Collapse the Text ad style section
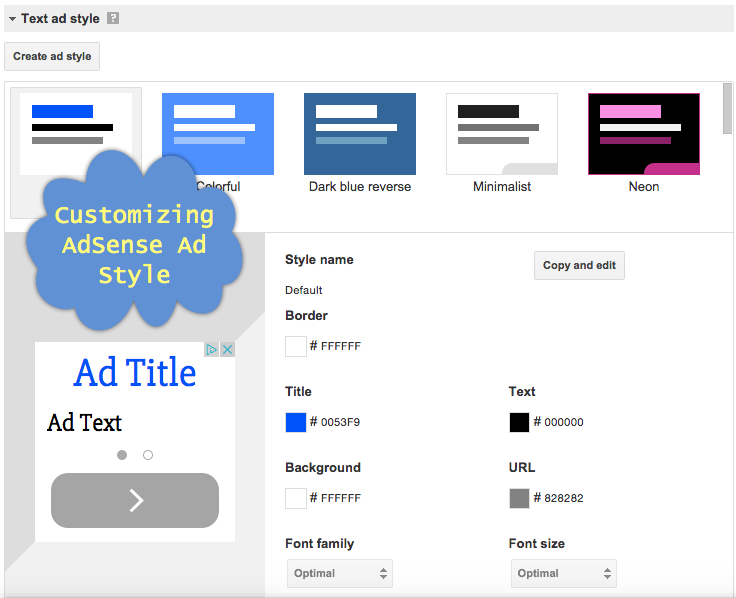Viewport: 736px width, 598px height. pyautogui.click(x=13, y=19)
